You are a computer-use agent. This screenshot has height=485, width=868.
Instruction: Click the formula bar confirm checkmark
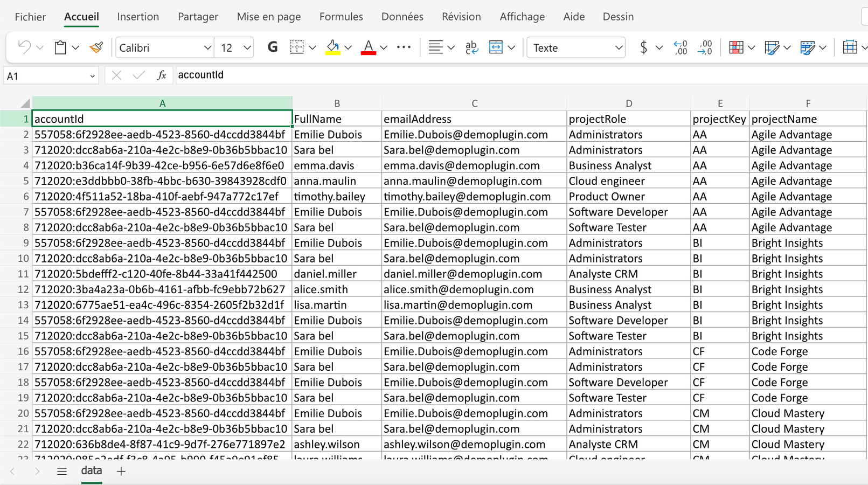point(138,75)
